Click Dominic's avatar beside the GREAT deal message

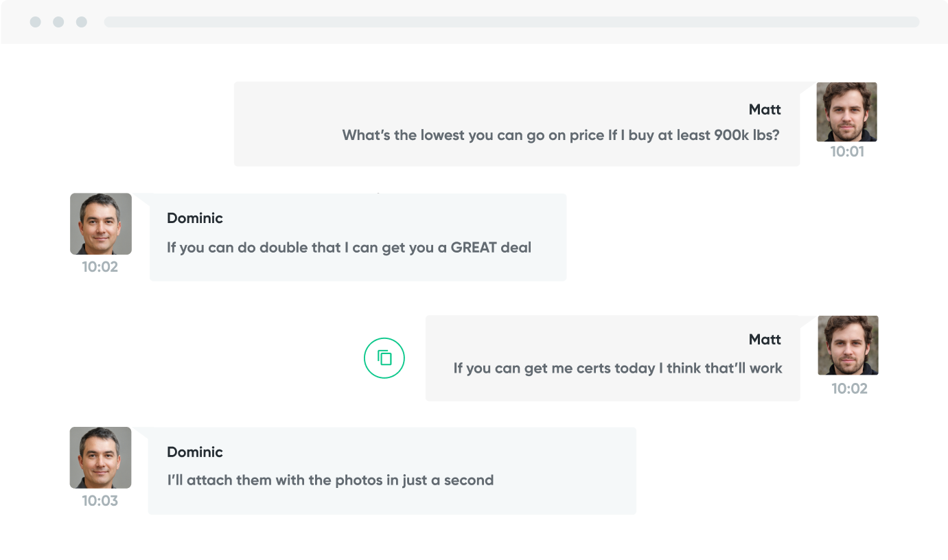pyautogui.click(x=101, y=224)
